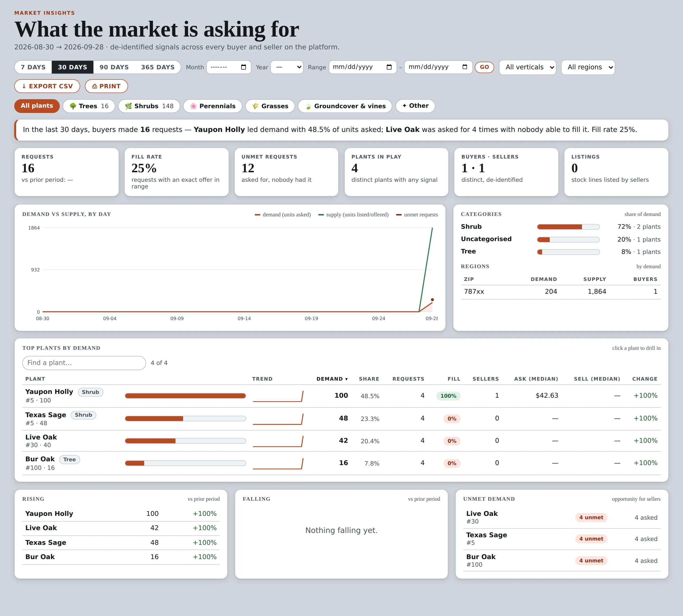683x616 pixels.
Task: Switch to 7 DAYS period
Action: (x=33, y=67)
